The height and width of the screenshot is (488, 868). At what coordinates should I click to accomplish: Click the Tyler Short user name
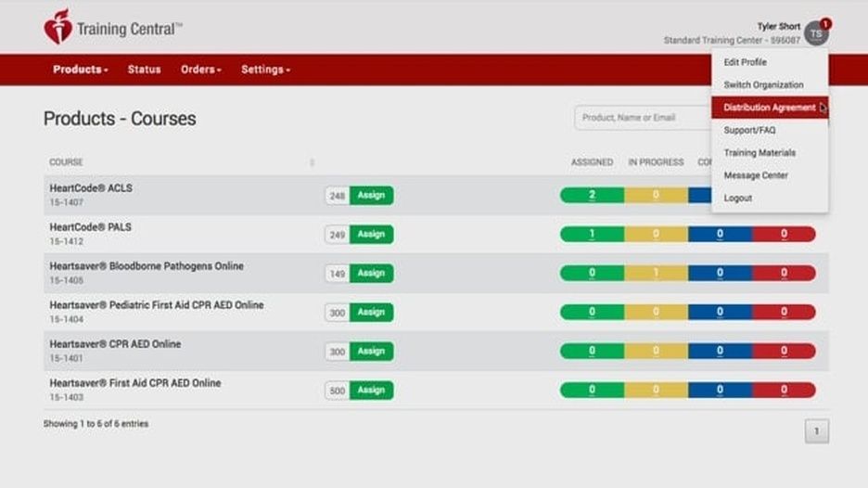778,27
